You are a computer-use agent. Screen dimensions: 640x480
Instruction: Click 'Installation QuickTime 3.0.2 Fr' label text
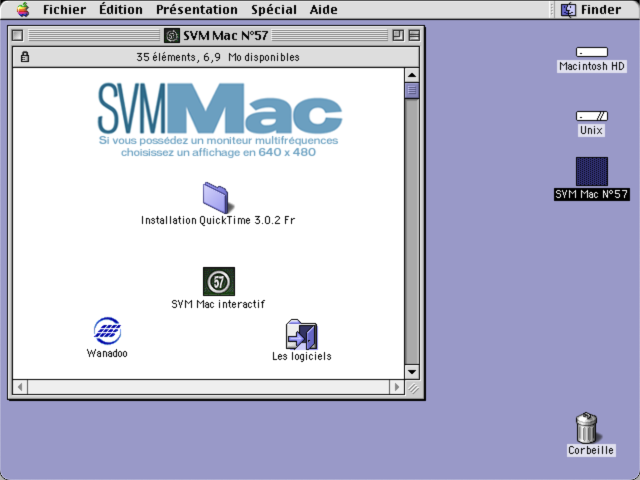click(x=218, y=220)
